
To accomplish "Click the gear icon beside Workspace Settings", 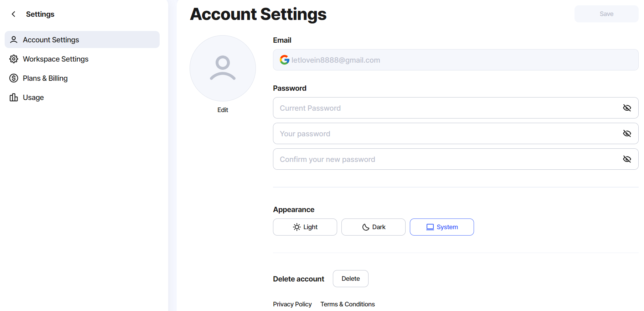I will pos(14,59).
